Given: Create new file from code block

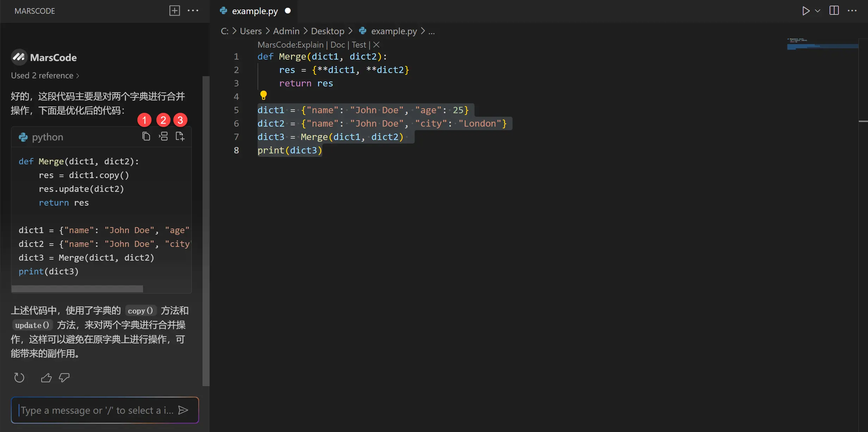Looking at the screenshot, I should pyautogui.click(x=180, y=136).
